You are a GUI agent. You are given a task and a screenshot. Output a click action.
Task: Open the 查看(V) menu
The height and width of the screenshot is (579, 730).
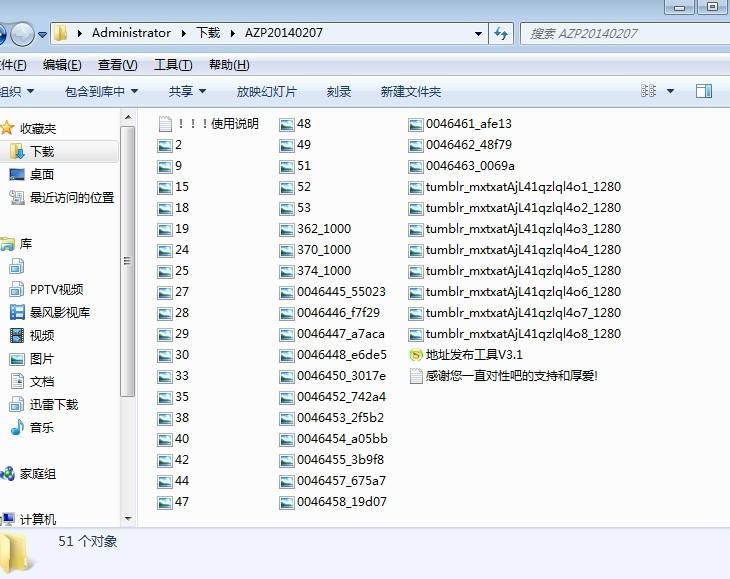pyautogui.click(x=117, y=65)
